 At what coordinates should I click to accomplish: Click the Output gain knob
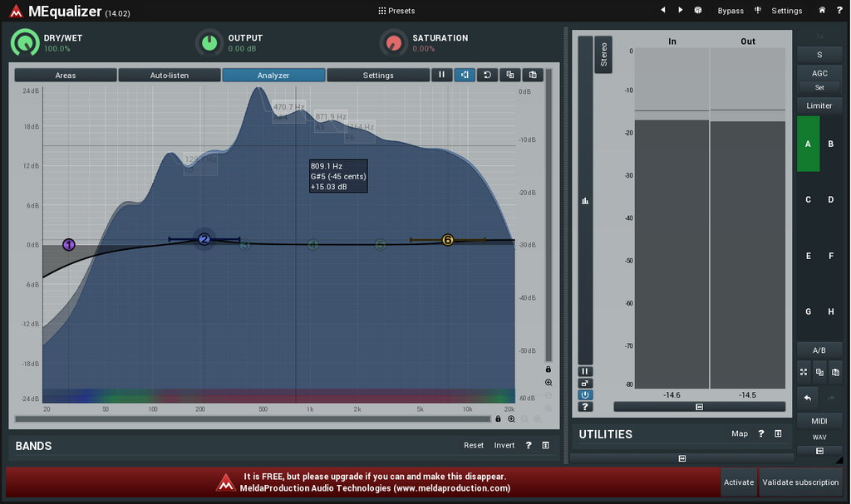tap(209, 42)
